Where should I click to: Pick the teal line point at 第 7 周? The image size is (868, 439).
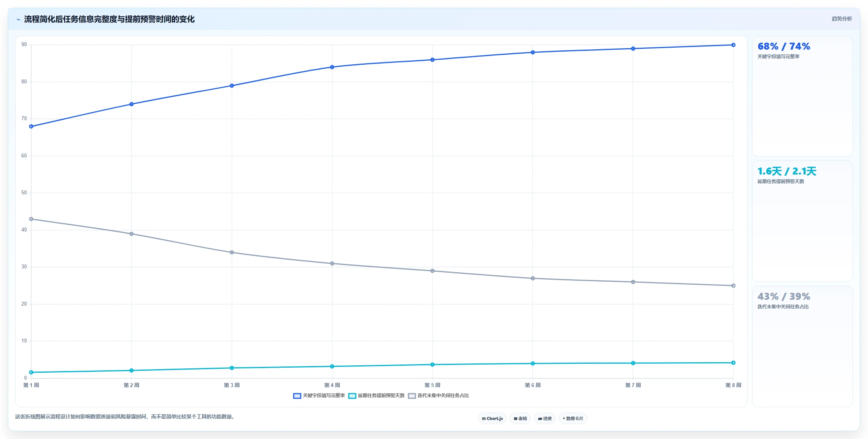[633, 363]
